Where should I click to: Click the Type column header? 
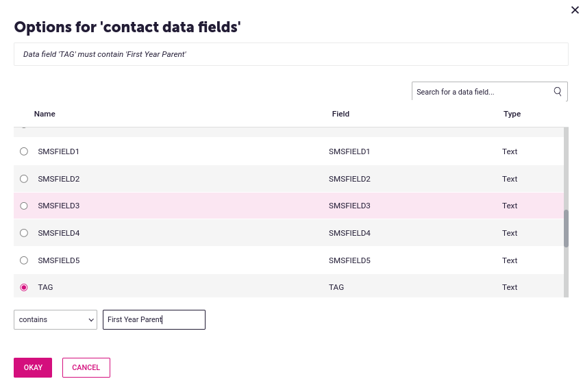pyautogui.click(x=512, y=114)
